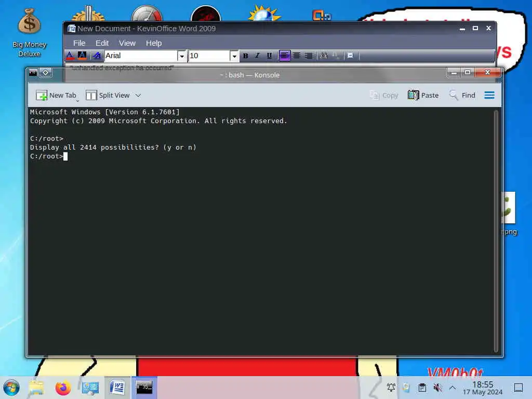Open a New Tab in Konsole

[56, 96]
